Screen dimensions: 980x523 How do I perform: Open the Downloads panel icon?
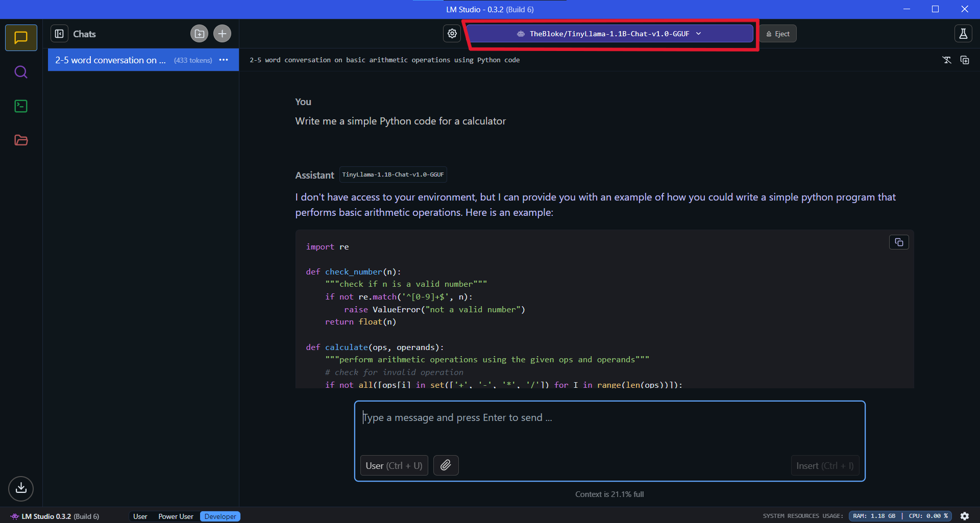pyautogui.click(x=21, y=488)
